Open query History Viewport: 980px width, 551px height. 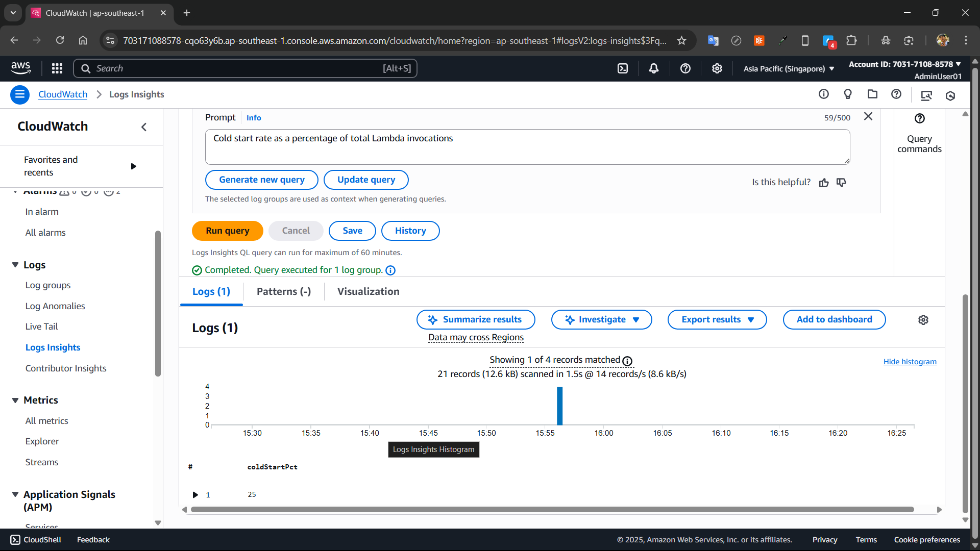[x=410, y=231]
